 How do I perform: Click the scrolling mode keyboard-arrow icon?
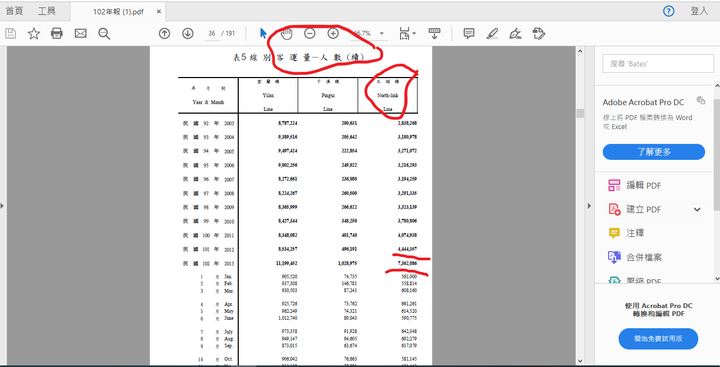point(434,34)
